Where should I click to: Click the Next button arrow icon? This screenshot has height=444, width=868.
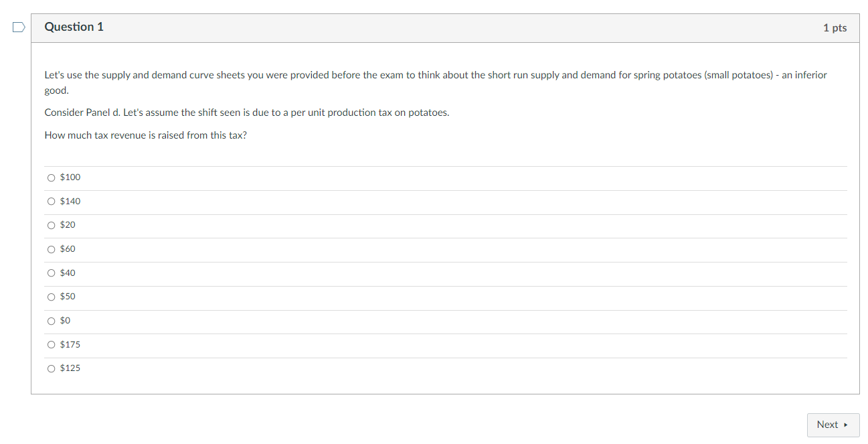(x=845, y=425)
